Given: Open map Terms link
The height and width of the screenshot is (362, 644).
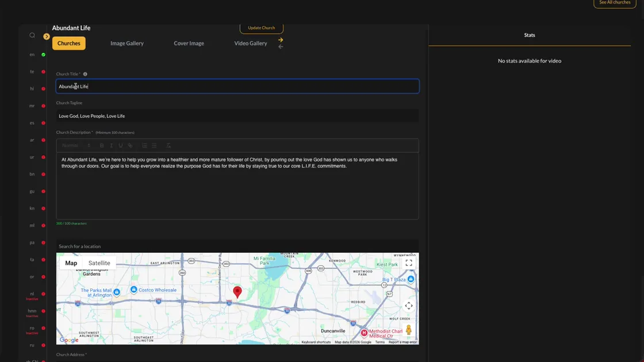Looking at the screenshot, I should pos(380,342).
